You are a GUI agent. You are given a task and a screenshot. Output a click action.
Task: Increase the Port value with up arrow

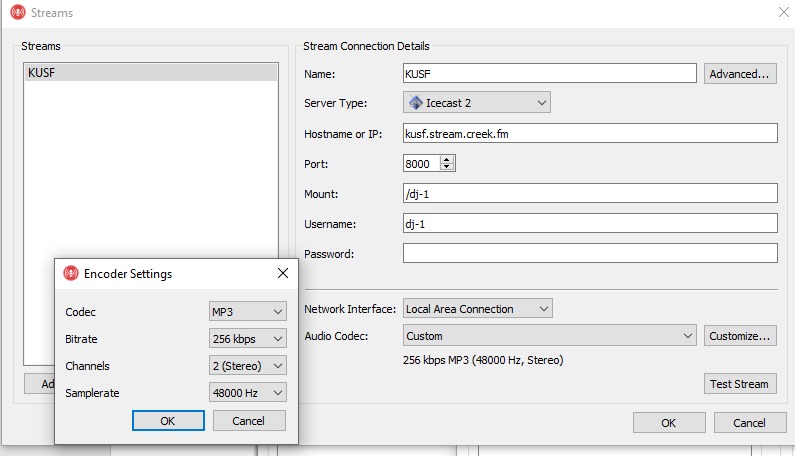coord(447,159)
